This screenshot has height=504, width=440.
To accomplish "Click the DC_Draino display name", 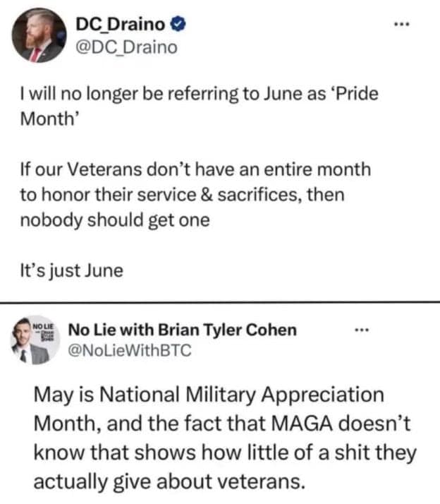I will [121, 25].
